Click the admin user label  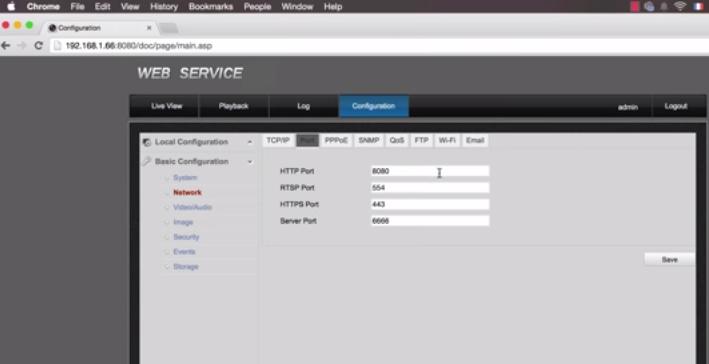pos(628,107)
